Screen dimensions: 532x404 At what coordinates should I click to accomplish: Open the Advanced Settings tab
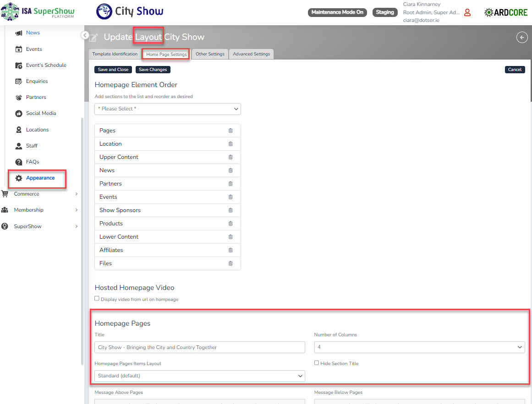click(251, 54)
